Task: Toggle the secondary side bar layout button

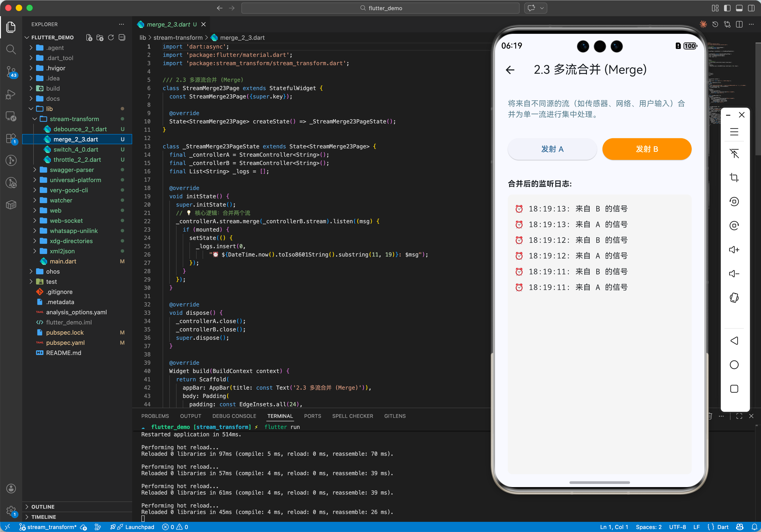Action: coord(751,8)
